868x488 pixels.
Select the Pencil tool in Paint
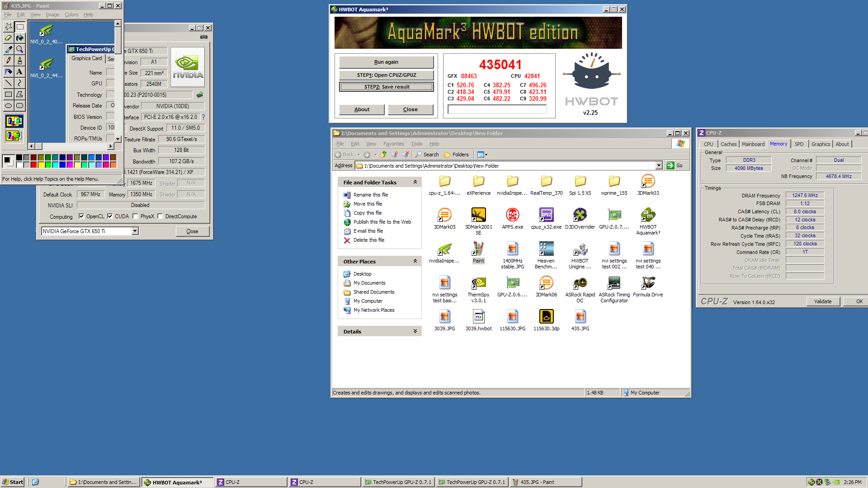[x=9, y=61]
